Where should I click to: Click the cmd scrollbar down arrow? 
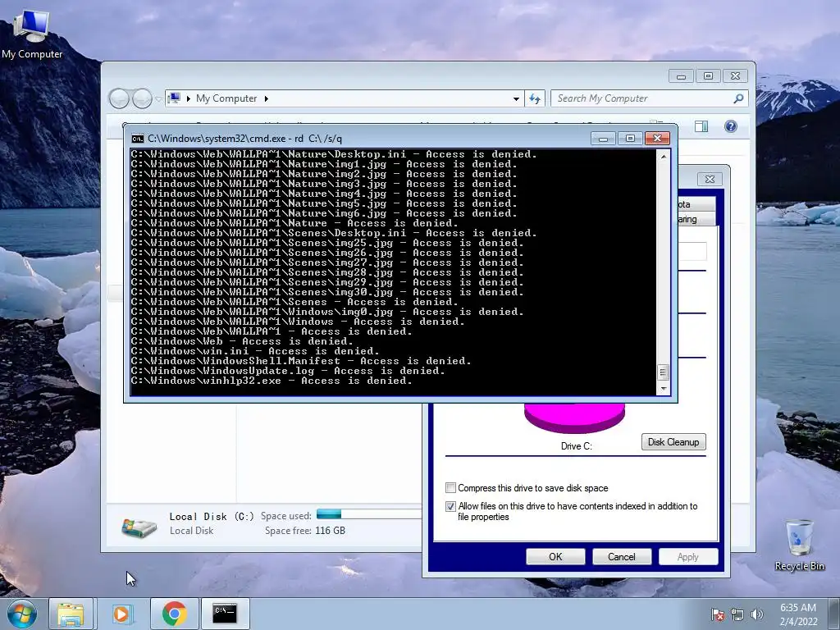pyautogui.click(x=664, y=388)
